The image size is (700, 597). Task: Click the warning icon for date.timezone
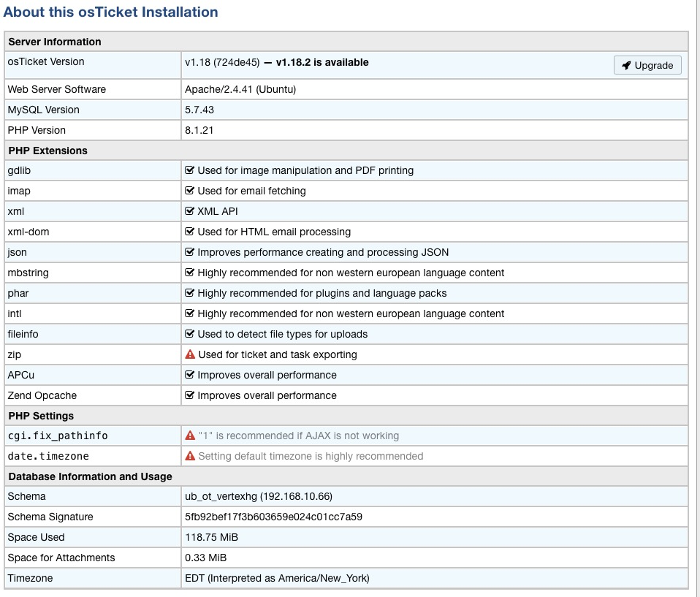coord(190,456)
